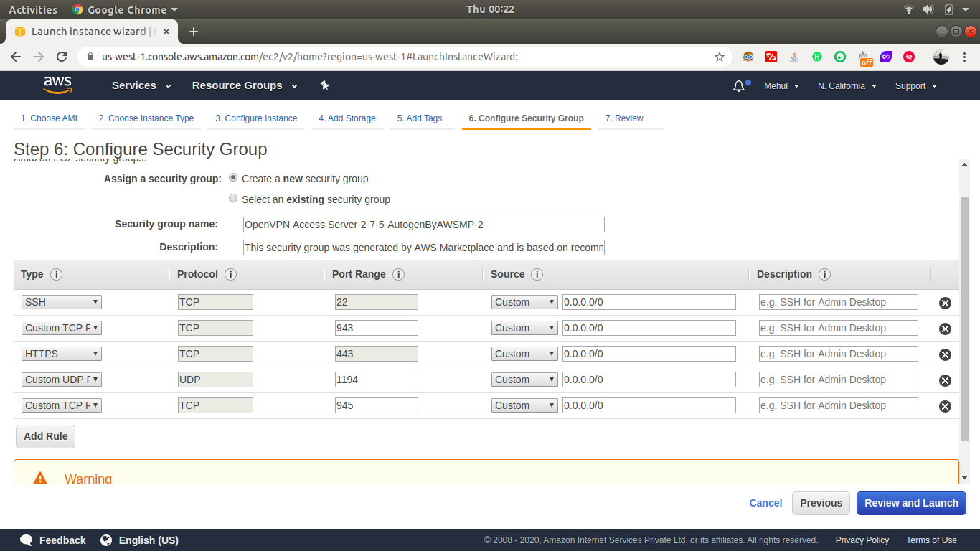This screenshot has height=551, width=980.
Task: Open the Custom UDP rule type dropdown
Action: [x=62, y=380]
